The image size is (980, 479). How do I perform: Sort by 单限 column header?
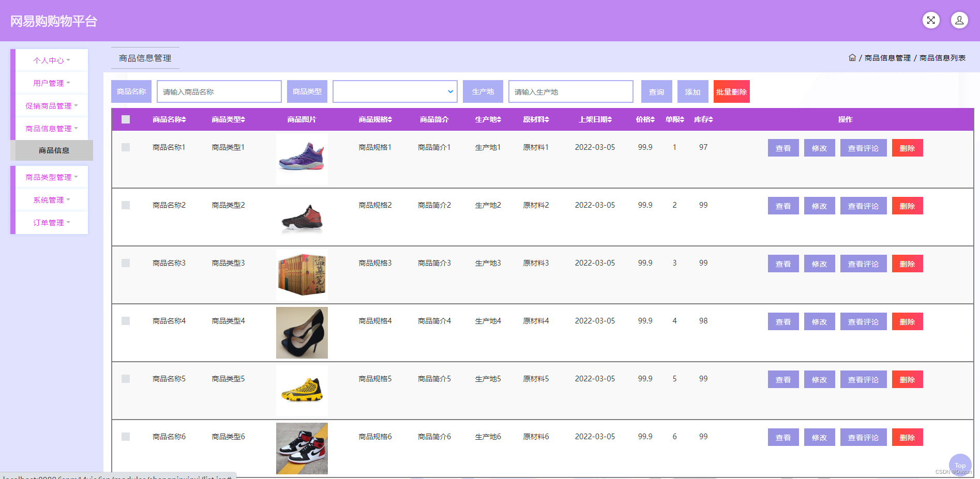click(x=675, y=119)
